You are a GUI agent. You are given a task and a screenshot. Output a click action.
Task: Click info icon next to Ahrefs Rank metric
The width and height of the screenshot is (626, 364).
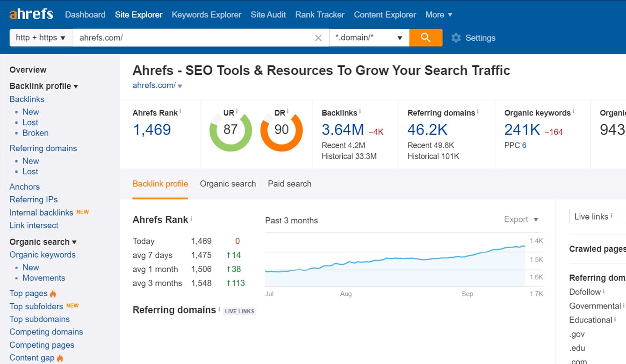[x=180, y=112]
